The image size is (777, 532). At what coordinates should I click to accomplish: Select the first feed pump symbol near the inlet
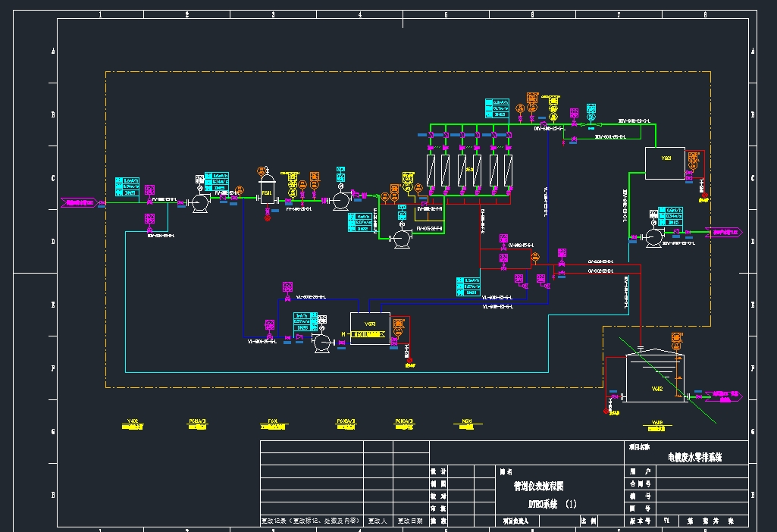tap(201, 203)
